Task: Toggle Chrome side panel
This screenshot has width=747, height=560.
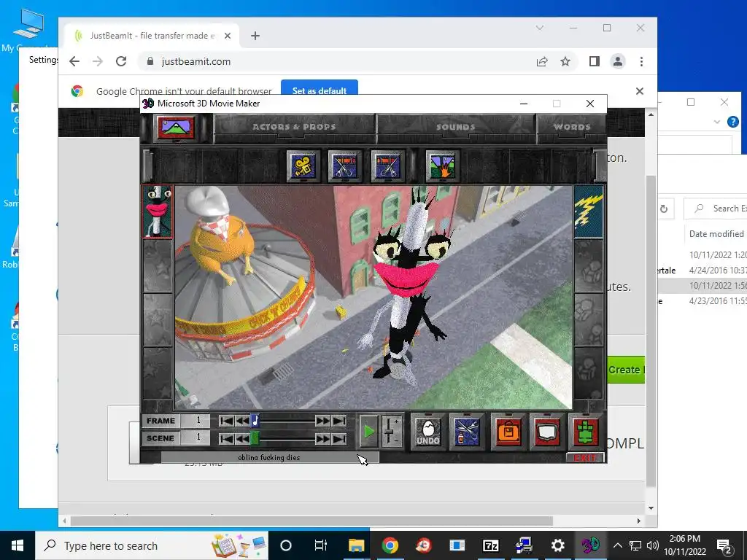Action: [x=594, y=61]
